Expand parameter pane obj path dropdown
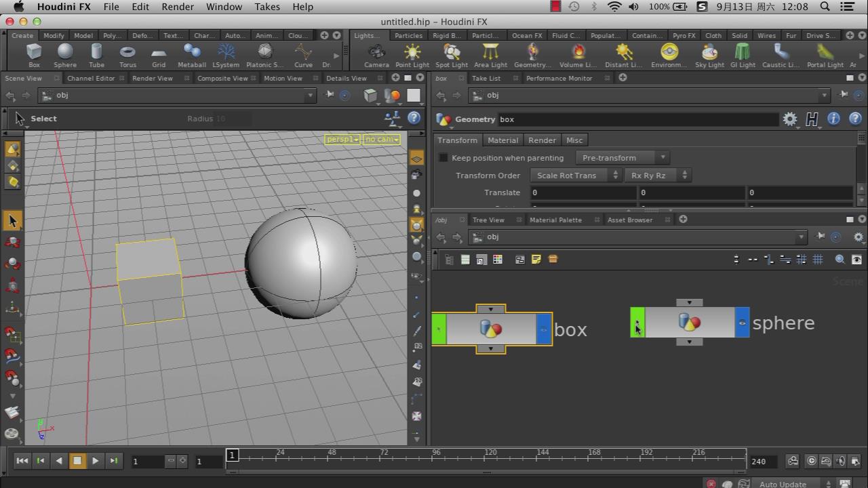 coord(825,95)
